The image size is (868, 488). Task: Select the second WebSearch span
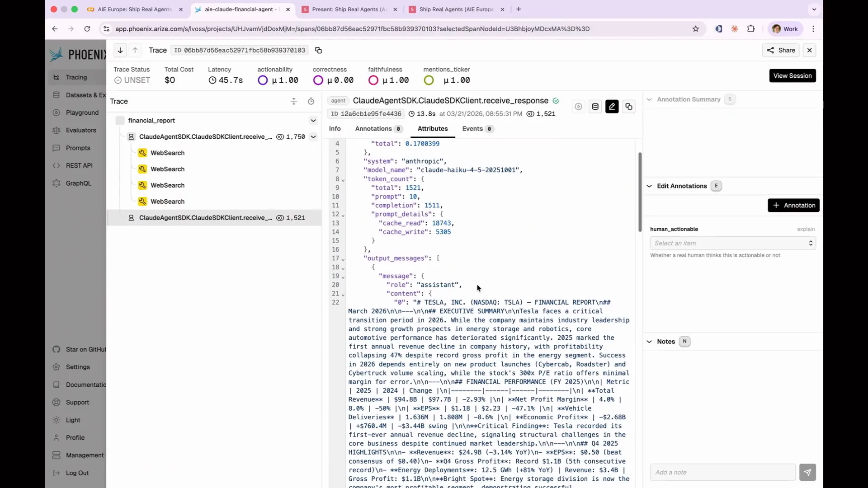tap(168, 169)
